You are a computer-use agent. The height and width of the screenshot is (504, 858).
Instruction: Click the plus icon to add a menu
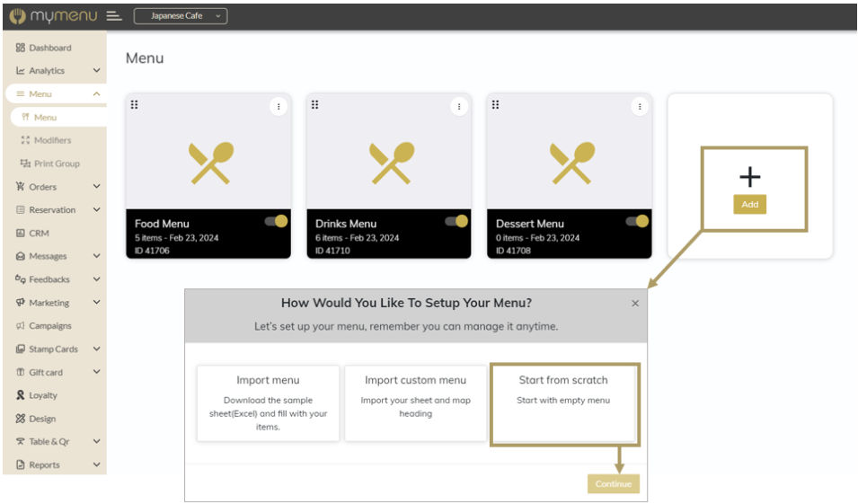pyautogui.click(x=749, y=177)
